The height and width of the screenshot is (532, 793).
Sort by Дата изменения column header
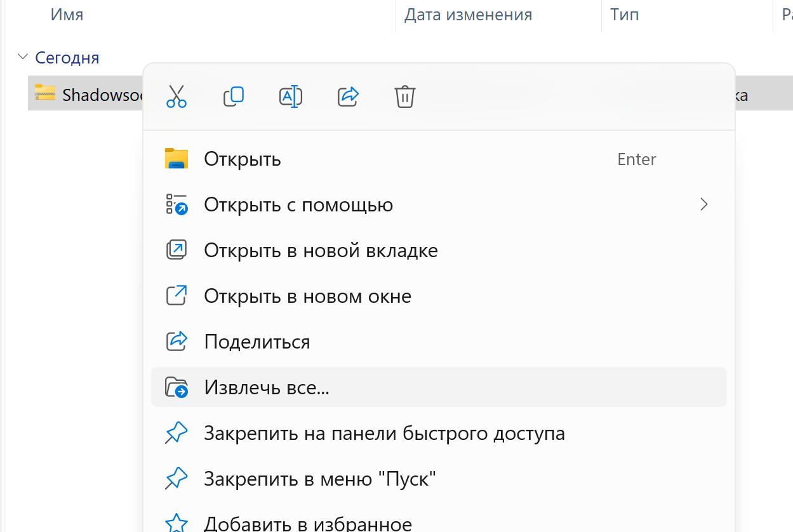(x=468, y=15)
